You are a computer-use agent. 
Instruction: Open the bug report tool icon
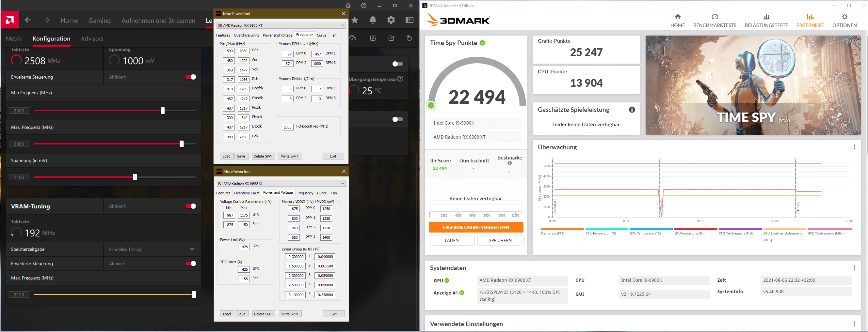point(348,6)
